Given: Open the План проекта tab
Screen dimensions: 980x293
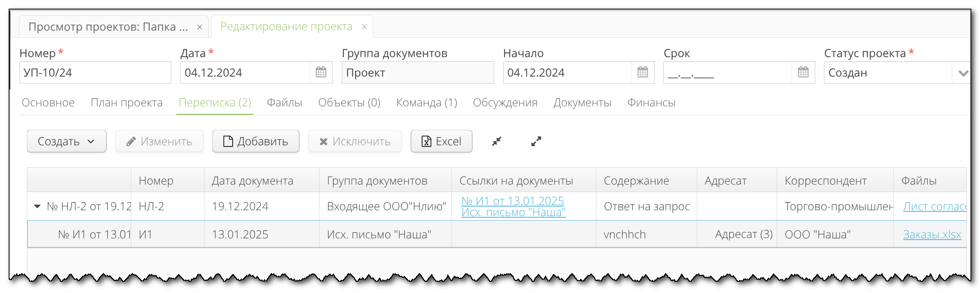Looking at the screenshot, I should coord(127,103).
